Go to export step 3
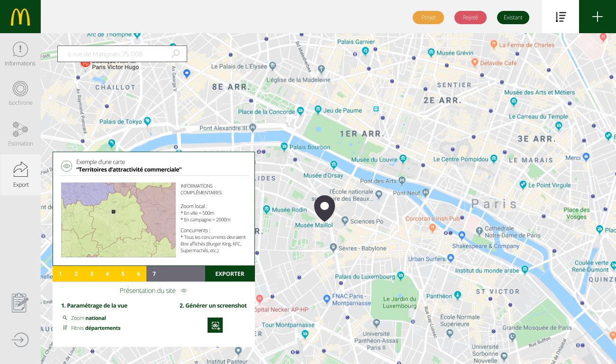This screenshot has height=364, width=616. (x=92, y=274)
